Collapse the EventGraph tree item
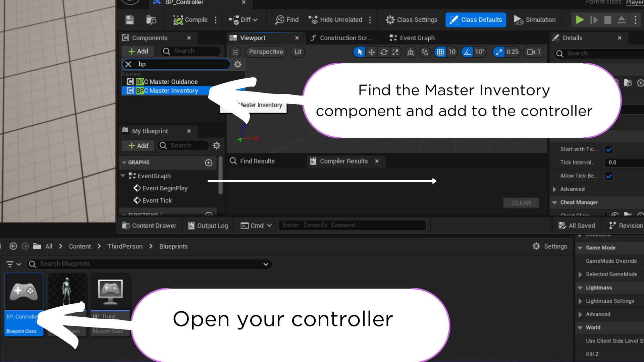The width and height of the screenshot is (644, 362). pyautogui.click(x=123, y=176)
